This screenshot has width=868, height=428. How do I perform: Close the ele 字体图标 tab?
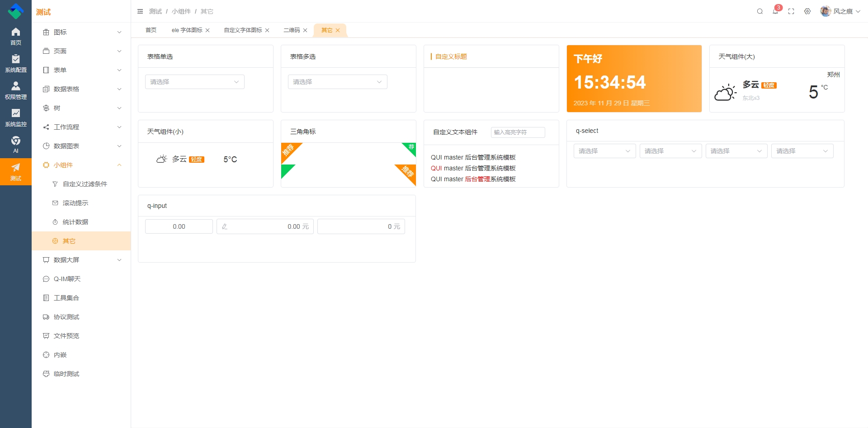tap(208, 30)
